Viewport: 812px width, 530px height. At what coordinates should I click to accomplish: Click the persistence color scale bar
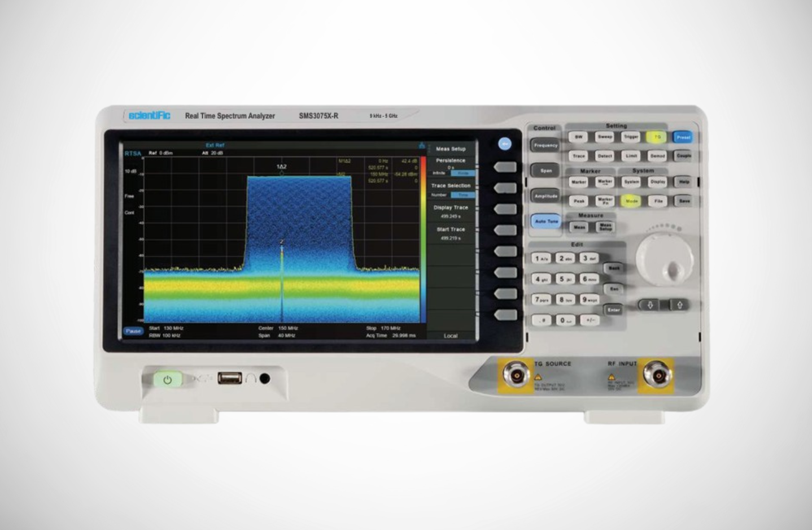click(x=423, y=240)
